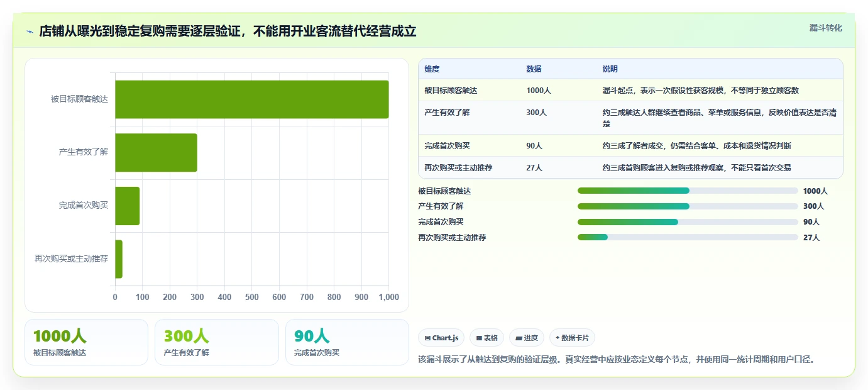
Task: Click the x-axis tick 500
Action: pos(252,298)
